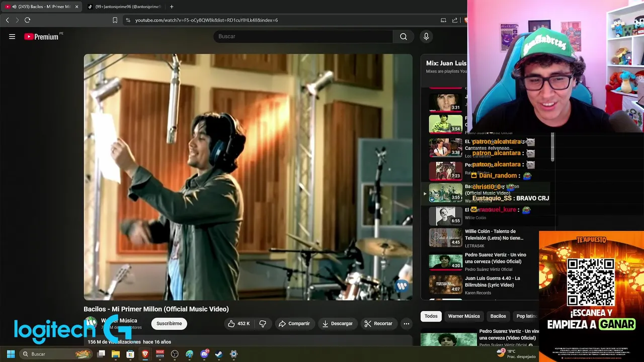Like the video with the thumbs up

[x=239, y=323]
